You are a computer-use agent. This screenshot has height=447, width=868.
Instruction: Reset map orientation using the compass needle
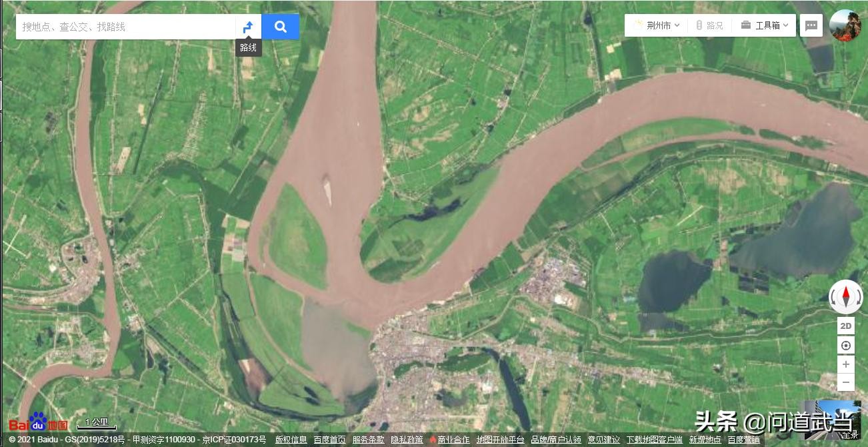tap(846, 296)
